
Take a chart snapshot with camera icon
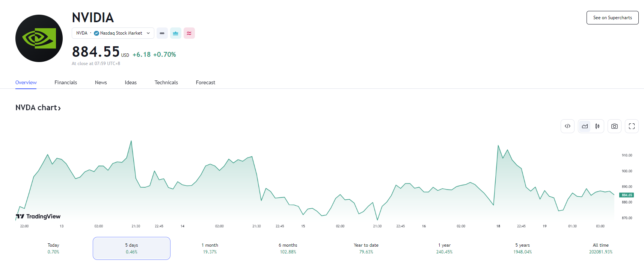[614, 126]
